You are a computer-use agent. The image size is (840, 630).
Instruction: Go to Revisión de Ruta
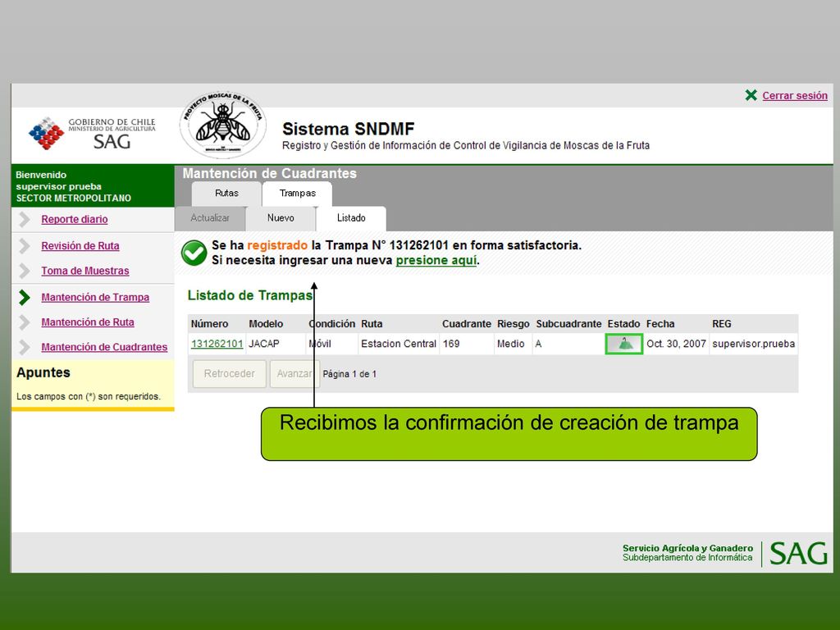(x=80, y=246)
